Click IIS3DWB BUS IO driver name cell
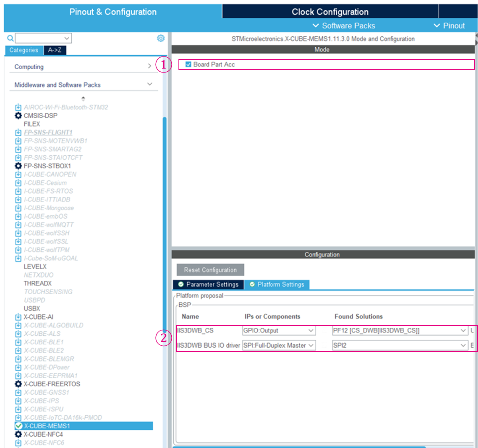Screen dimensions: 478x448 209,345
